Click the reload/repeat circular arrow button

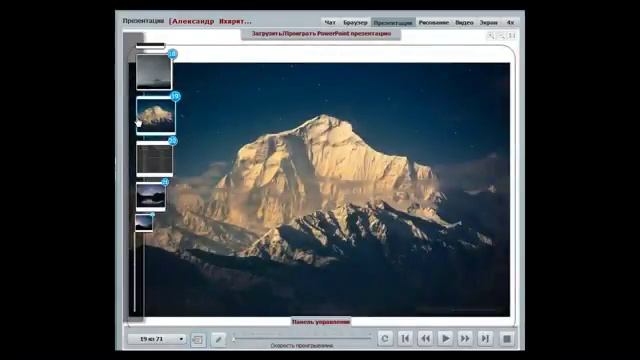[x=385, y=338]
